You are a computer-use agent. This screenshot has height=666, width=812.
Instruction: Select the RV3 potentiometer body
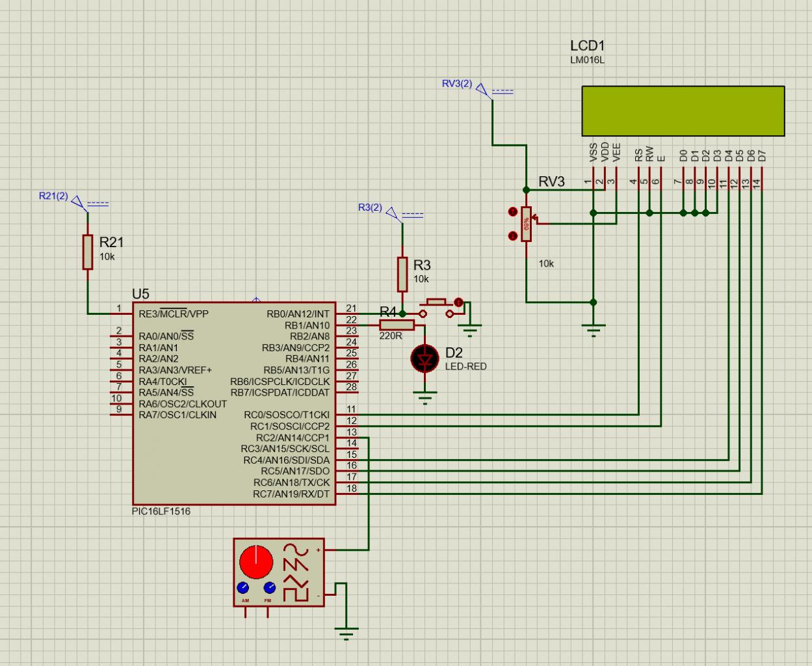526,224
